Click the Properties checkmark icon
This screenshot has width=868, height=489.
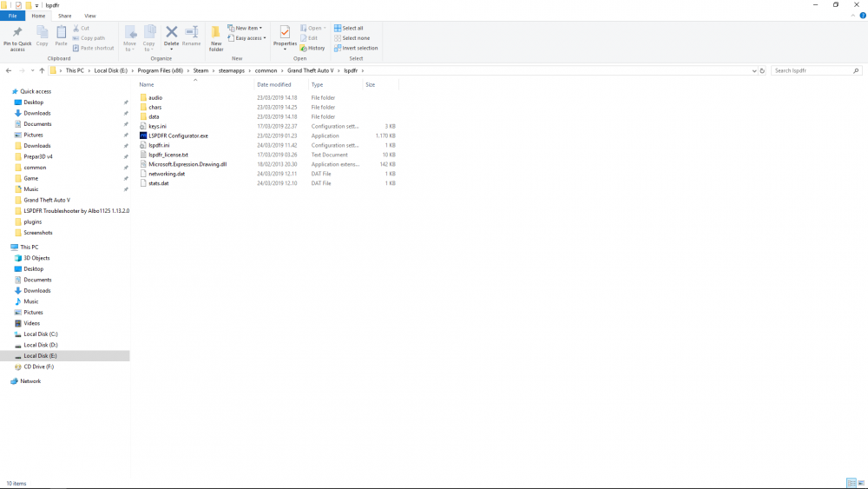click(285, 32)
